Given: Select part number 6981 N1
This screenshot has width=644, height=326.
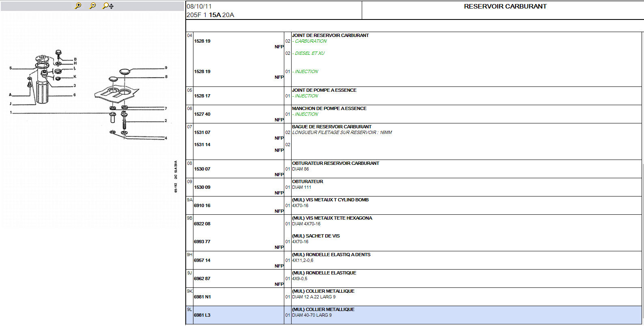Looking at the screenshot, I should (202, 297).
